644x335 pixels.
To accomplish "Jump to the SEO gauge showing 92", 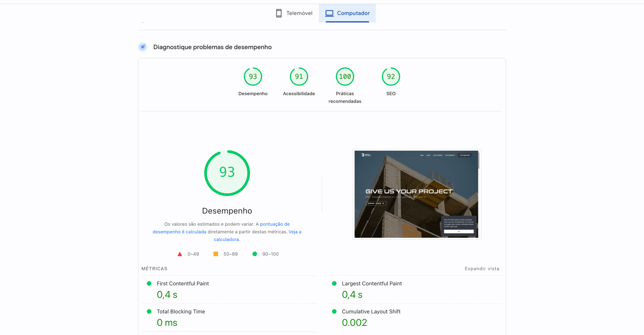I will 391,77.
